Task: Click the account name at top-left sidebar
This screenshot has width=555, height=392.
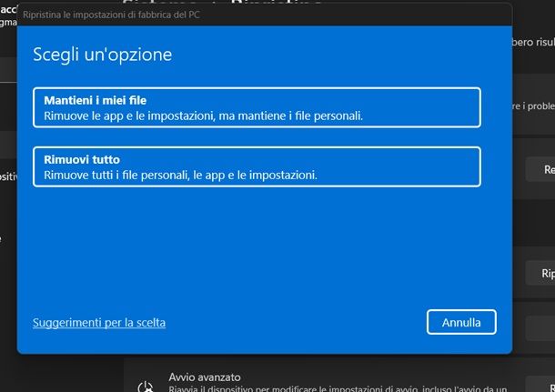Action: (7, 8)
